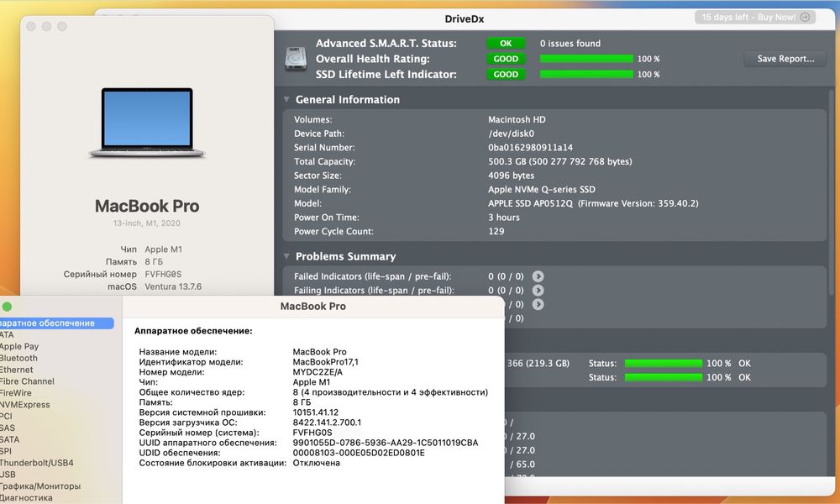Click GOOD badge for Overall Health Rating
This screenshot has height=504, width=840.
point(506,59)
